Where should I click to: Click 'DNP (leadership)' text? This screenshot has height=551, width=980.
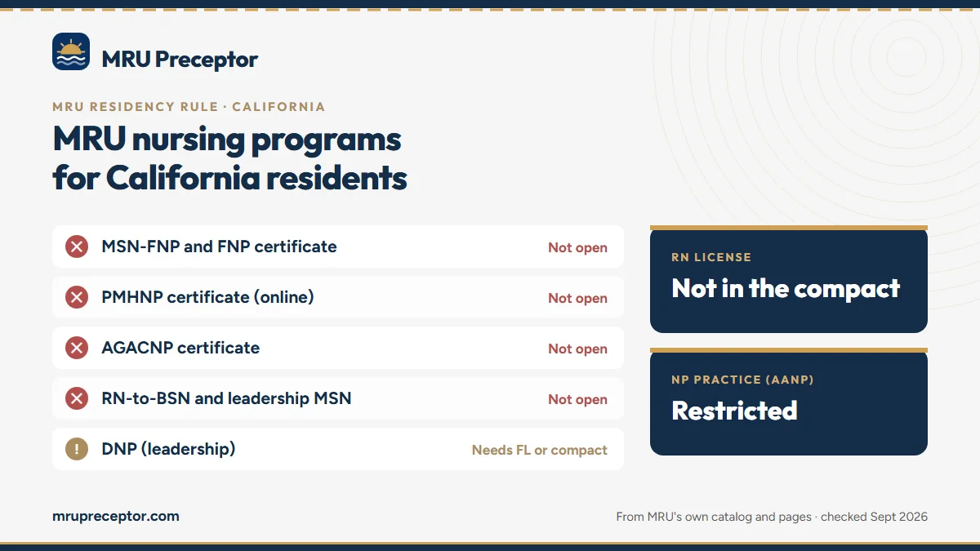click(168, 449)
